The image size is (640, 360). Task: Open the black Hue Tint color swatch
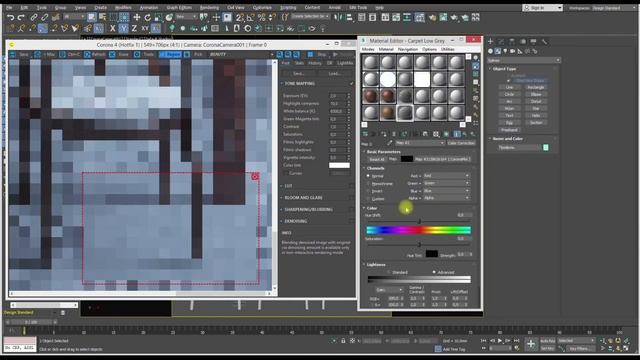[431, 254]
